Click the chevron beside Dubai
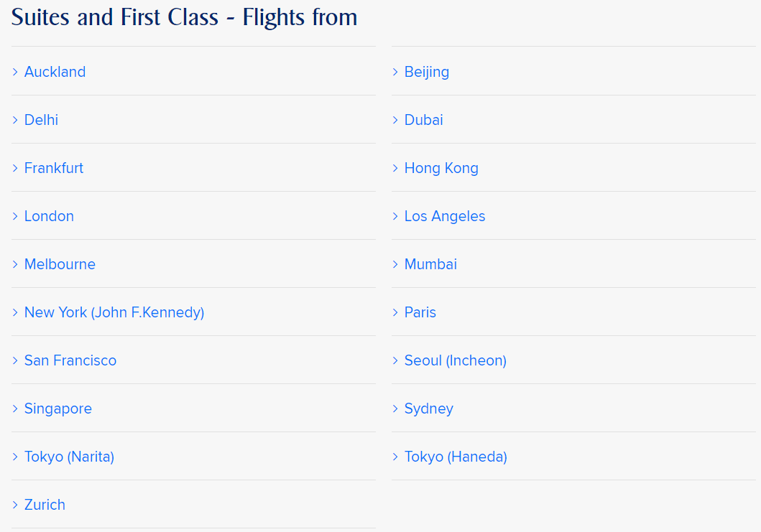Image resolution: width=761 pixels, height=532 pixels. tap(395, 120)
